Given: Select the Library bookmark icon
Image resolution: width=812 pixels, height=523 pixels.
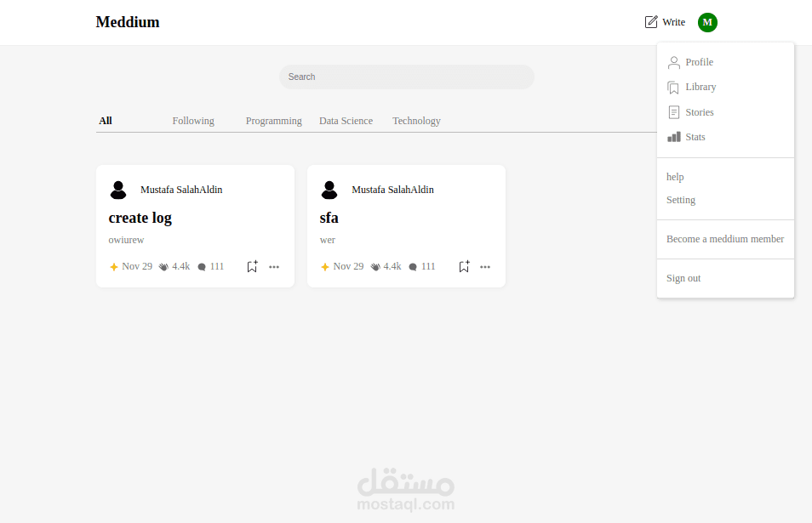Looking at the screenshot, I should [x=672, y=87].
